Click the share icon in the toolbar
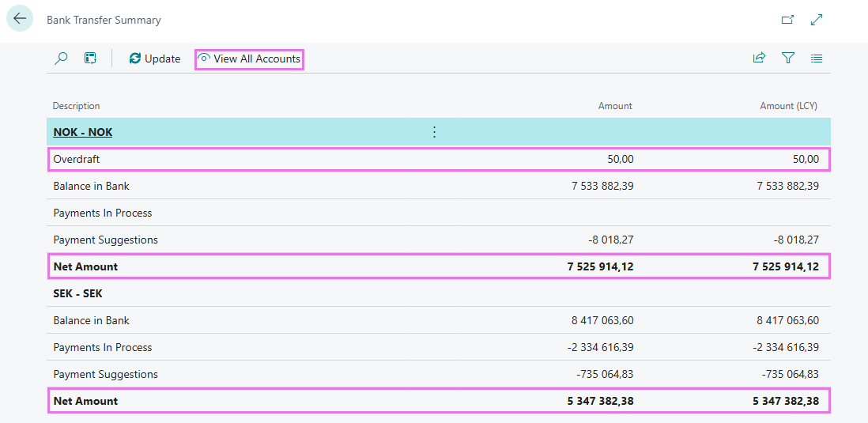The image size is (868, 423). [x=759, y=58]
